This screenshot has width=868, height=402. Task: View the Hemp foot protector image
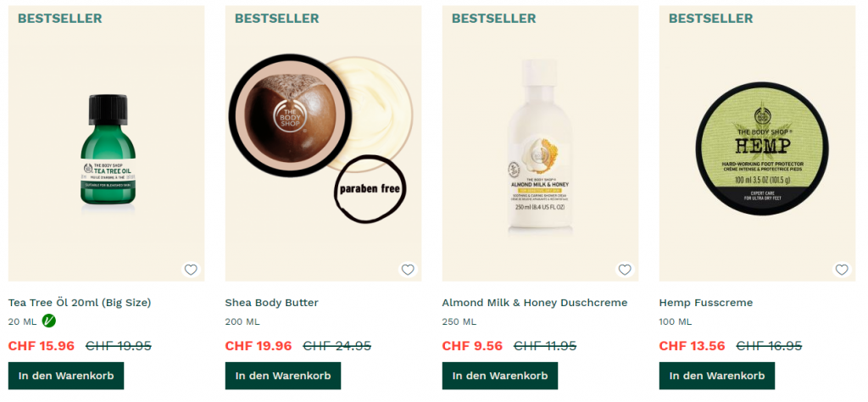click(x=762, y=148)
